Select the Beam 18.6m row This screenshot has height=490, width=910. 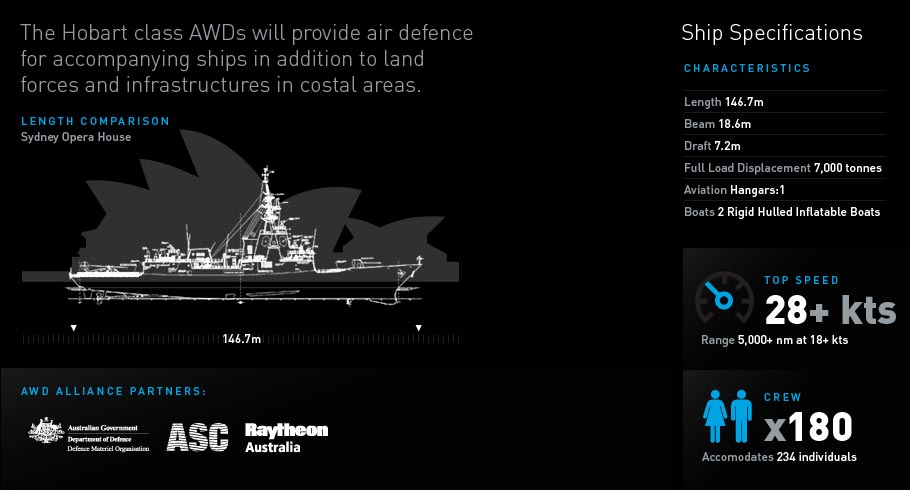(717, 124)
